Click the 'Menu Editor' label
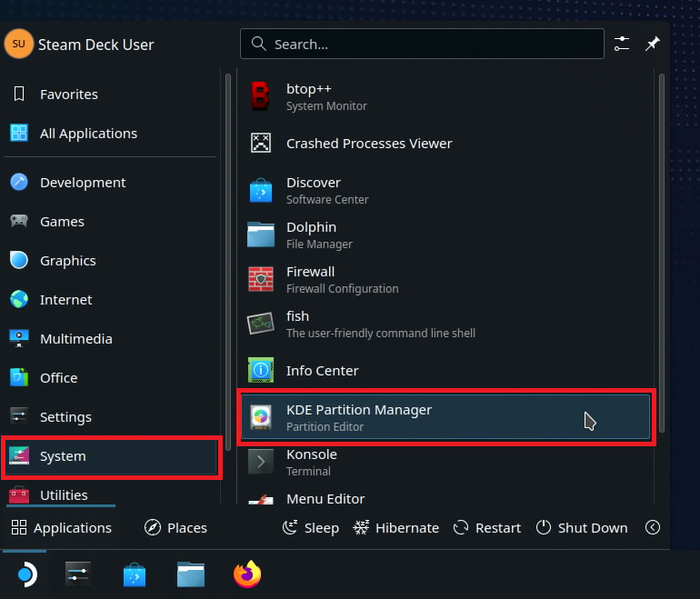Viewport: 700px width, 599px height. [x=325, y=499]
